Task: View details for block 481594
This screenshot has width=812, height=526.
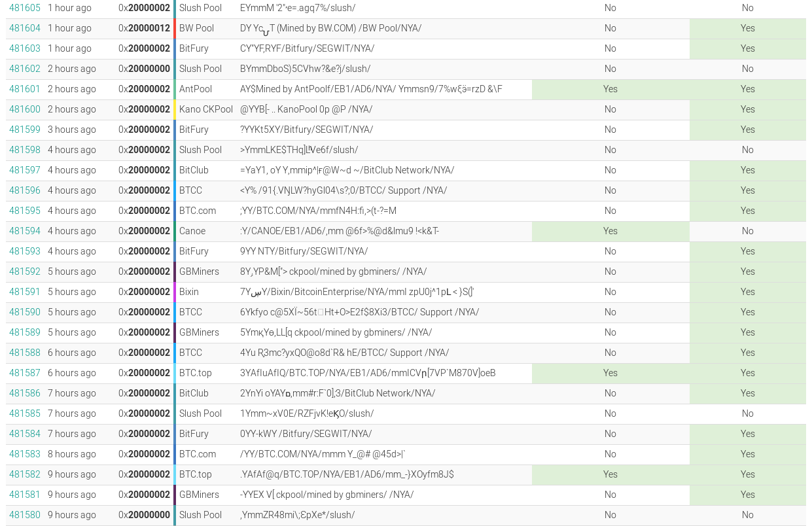Action: (x=25, y=231)
